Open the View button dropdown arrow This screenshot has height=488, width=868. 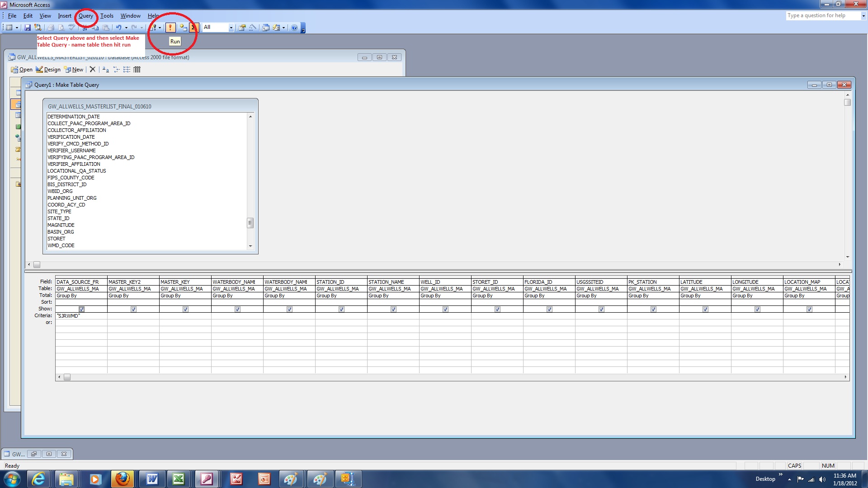click(x=17, y=28)
